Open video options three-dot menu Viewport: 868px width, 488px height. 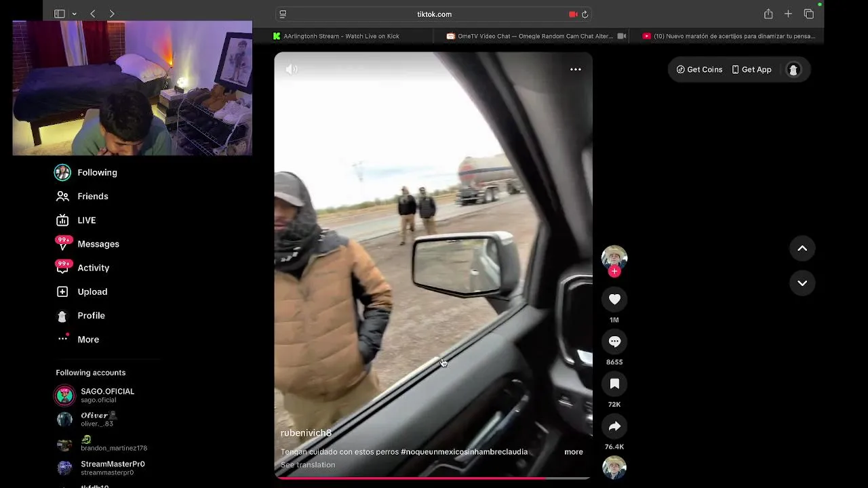(x=576, y=69)
